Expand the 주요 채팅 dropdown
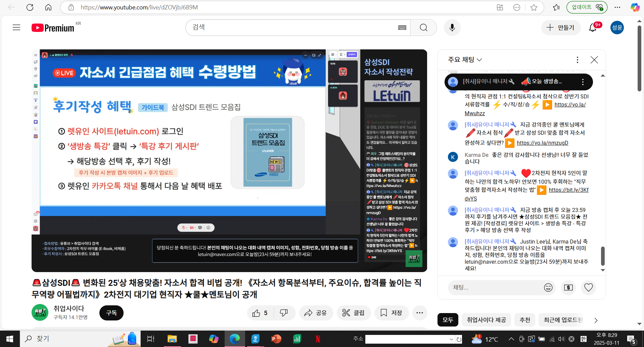644x347 pixels. pos(465,60)
